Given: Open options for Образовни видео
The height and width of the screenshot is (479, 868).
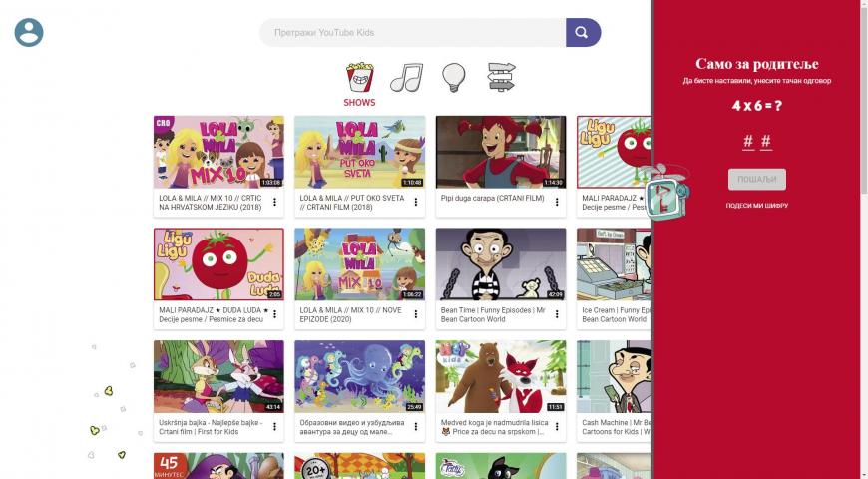Looking at the screenshot, I should pyautogui.click(x=416, y=427).
